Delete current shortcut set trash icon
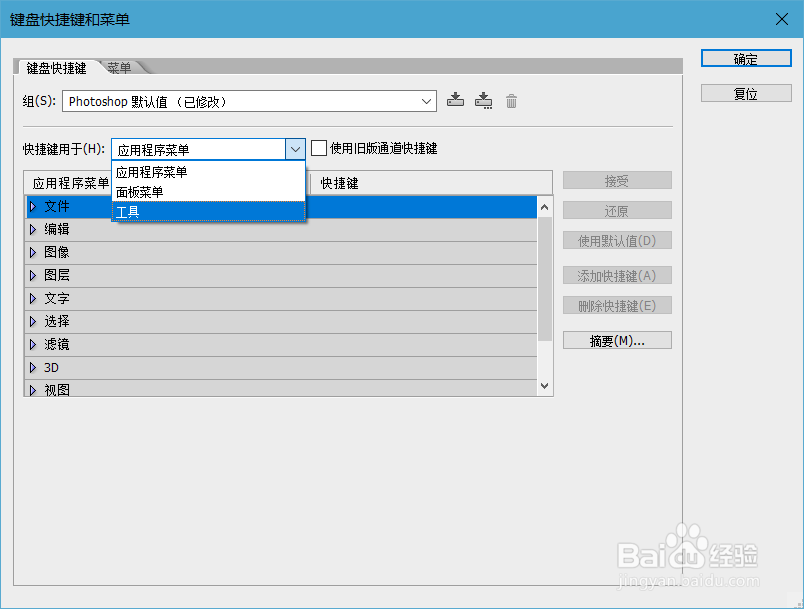The width and height of the screenshot is (804, 609). coord(511,101)
